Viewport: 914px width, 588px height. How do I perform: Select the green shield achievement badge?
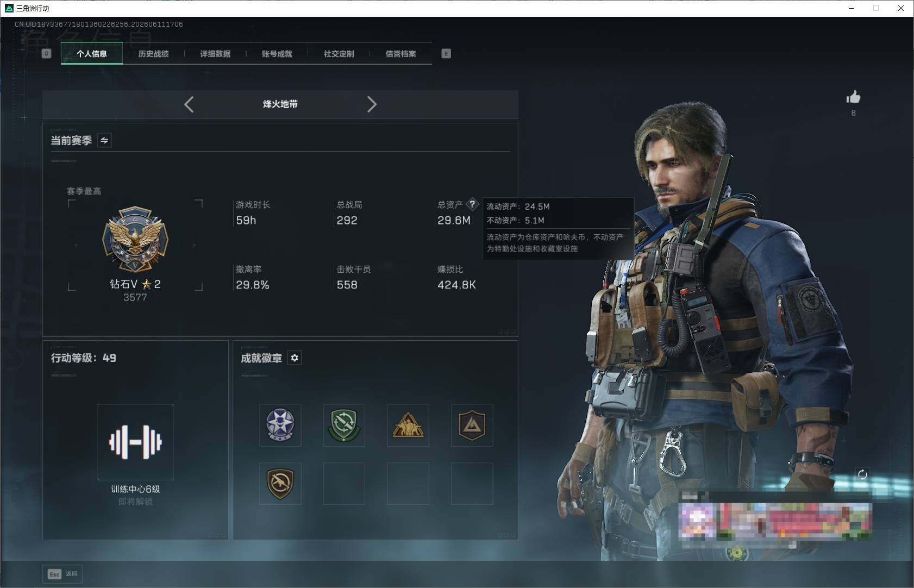tap(344, 426)
